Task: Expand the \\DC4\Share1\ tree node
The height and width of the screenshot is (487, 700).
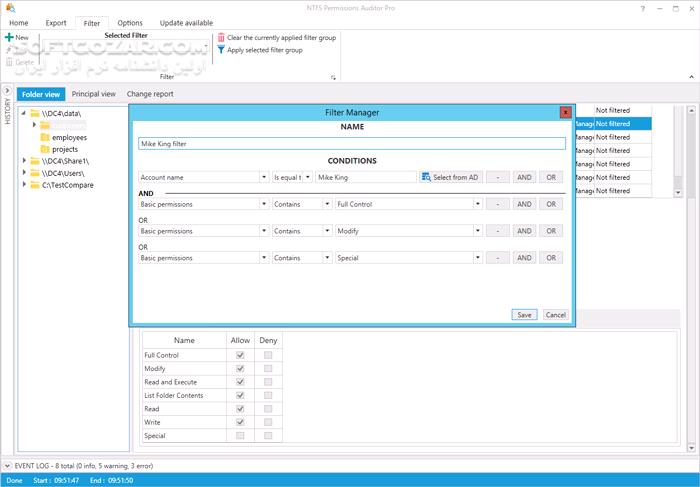Action: (x=24, y=161)
